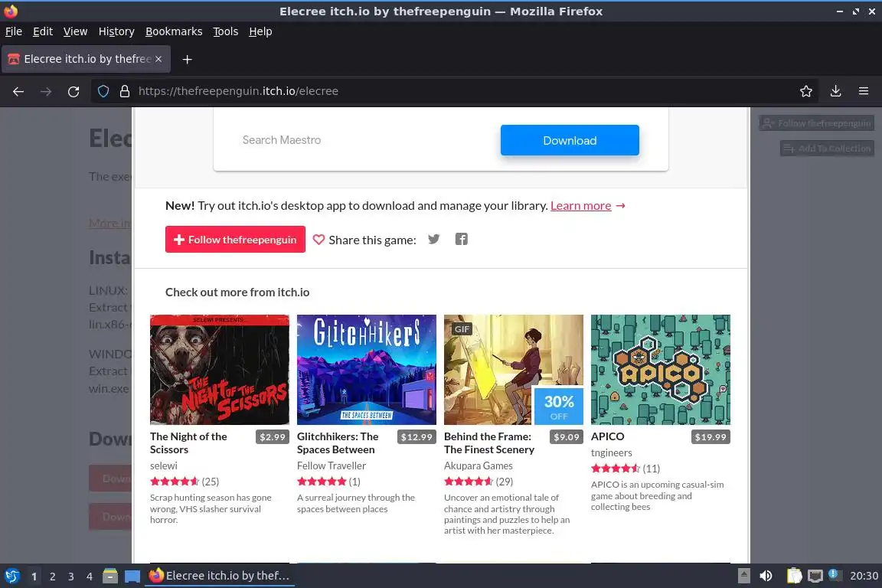Share this game on Facebook
The width and height of the screenshot is (882, 588).
click(x=461, y=239)
